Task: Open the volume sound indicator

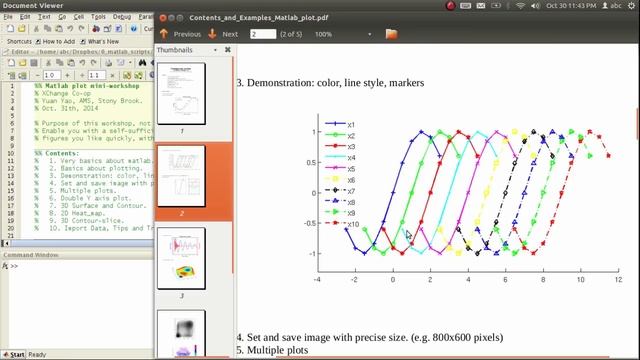Action: (x=535, y=6)
